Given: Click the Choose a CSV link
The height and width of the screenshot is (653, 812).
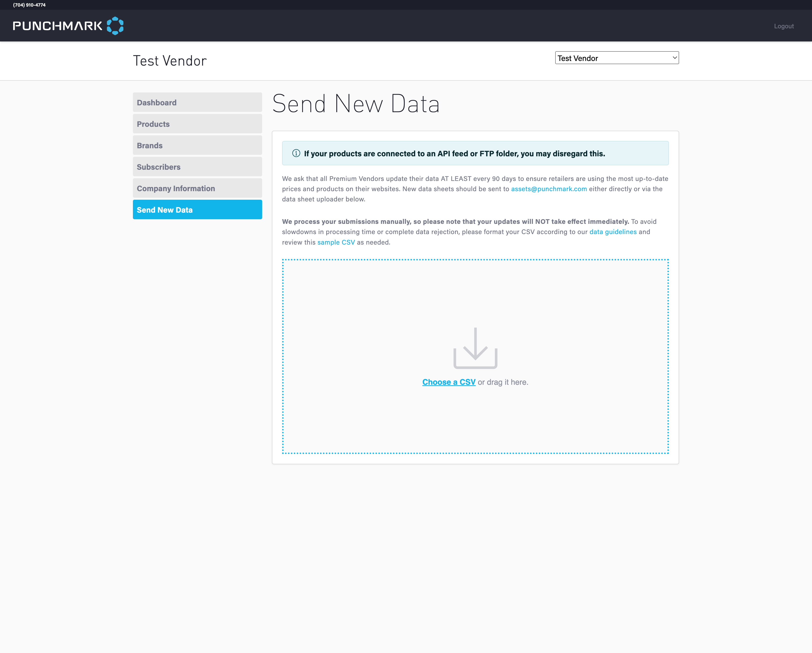Looking at the screenshot, I should coord(449,382).
